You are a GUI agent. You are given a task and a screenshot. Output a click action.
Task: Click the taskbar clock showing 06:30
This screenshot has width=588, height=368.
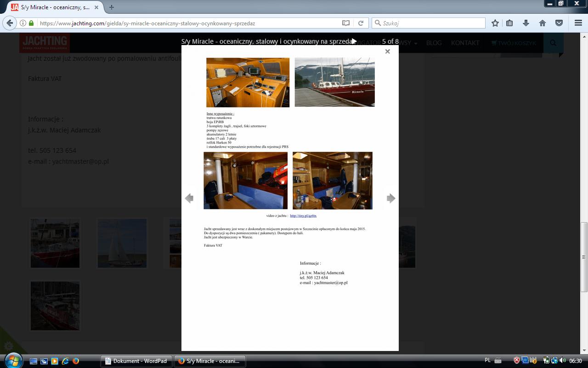click(576, 361)
